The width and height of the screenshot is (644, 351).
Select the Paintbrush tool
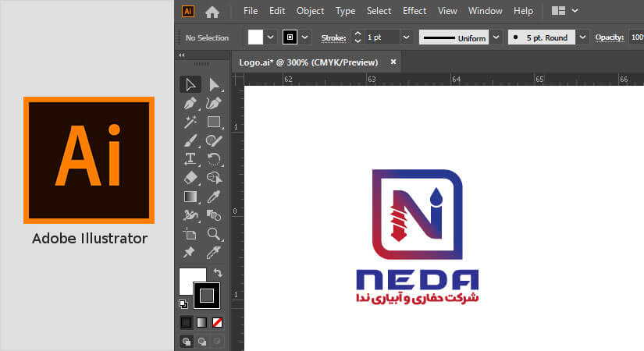coord(190,141)
